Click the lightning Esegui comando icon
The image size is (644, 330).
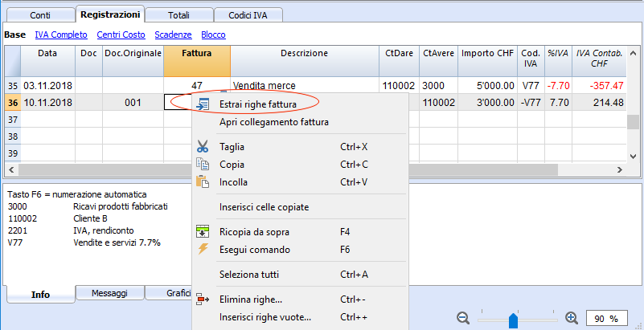(x=203, y=249)
